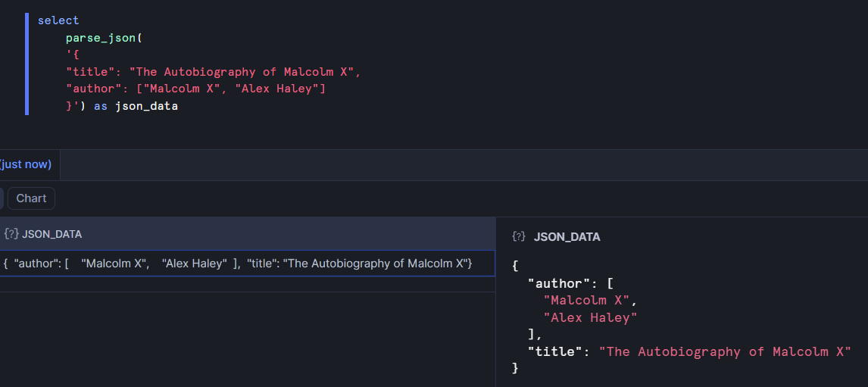The image size is (868, 387).
Task: Click the variant icon in detail panel
Action: pos(519,237)
